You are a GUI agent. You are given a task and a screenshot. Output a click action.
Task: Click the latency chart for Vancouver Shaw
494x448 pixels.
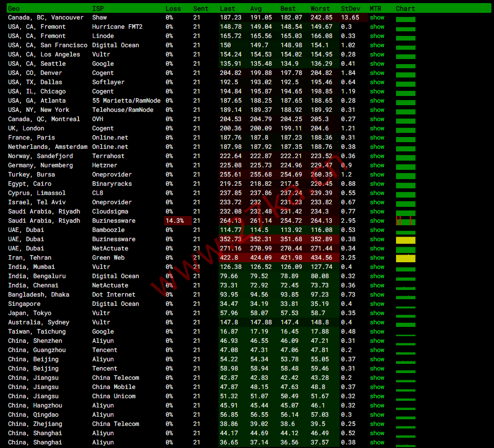pos(405,20)
